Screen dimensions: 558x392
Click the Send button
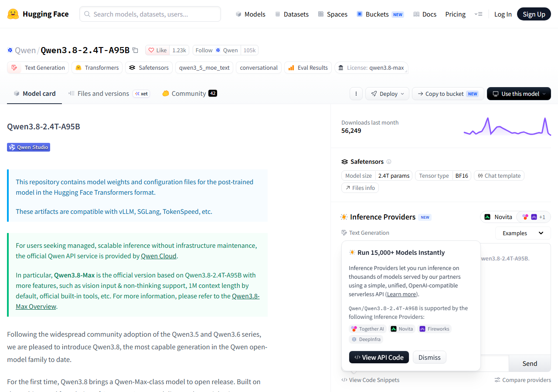click(530, 363)
